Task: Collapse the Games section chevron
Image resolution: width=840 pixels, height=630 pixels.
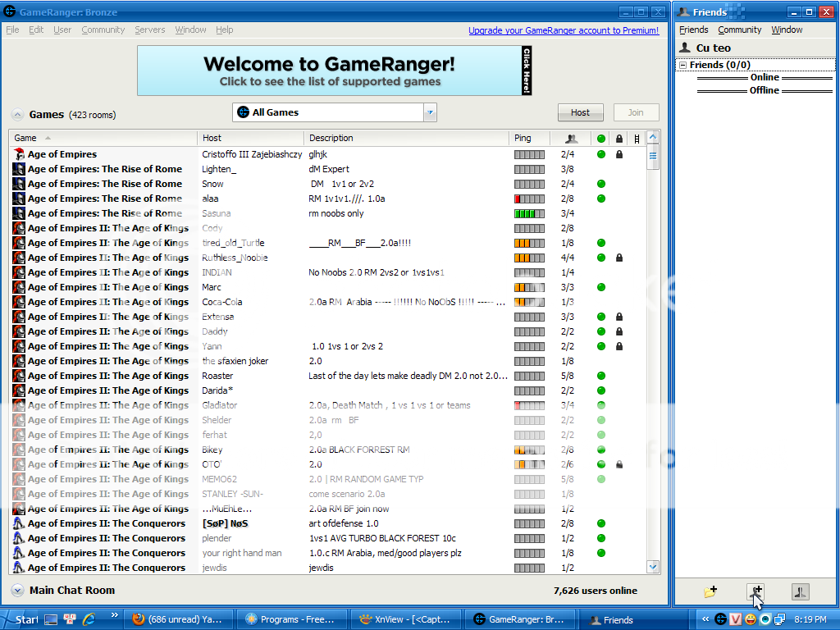Action: [18, 114]
